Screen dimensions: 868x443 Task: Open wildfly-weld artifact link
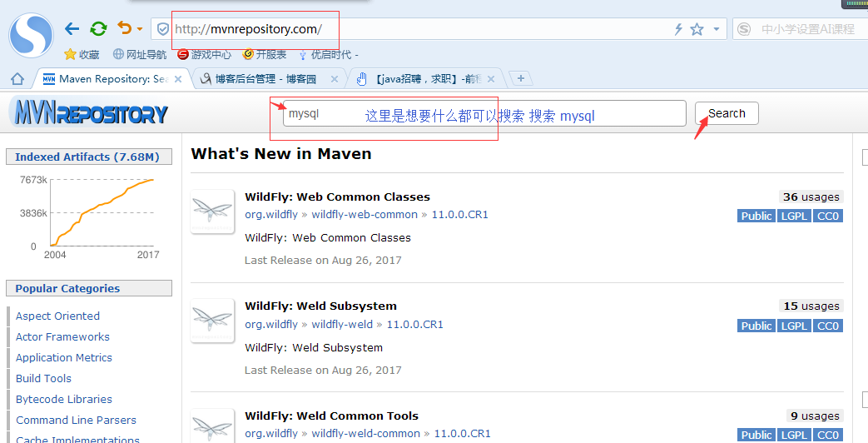342,325
